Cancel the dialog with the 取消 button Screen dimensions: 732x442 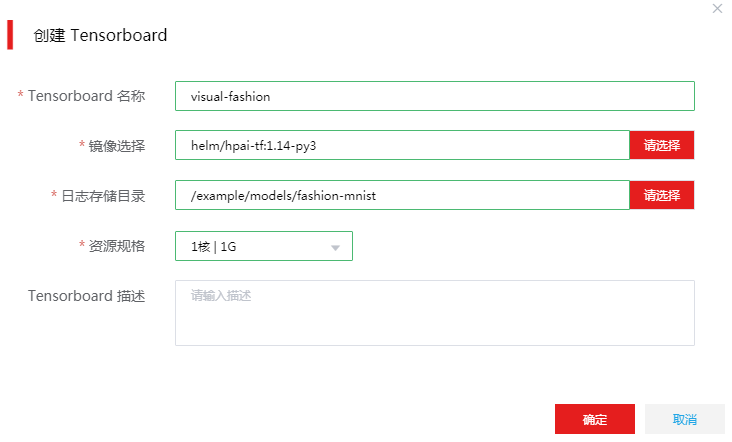[684, 419]
